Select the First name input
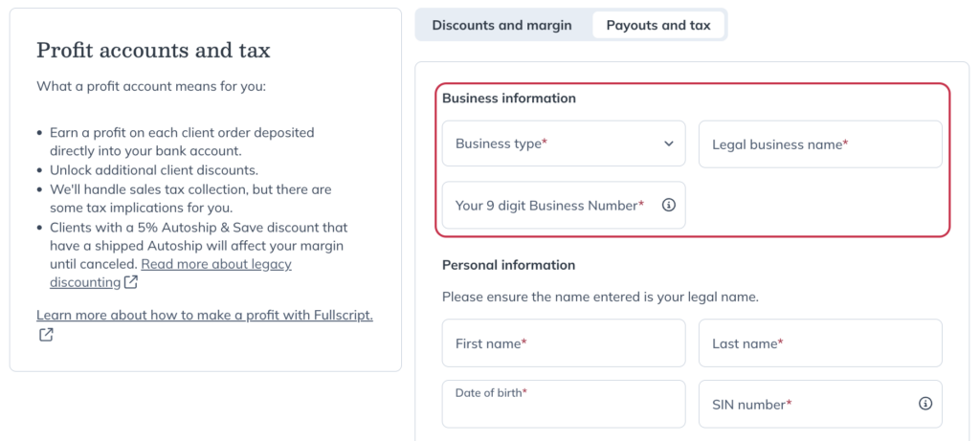The width and height of the screenshot is (980, 441). pos(564,342)
